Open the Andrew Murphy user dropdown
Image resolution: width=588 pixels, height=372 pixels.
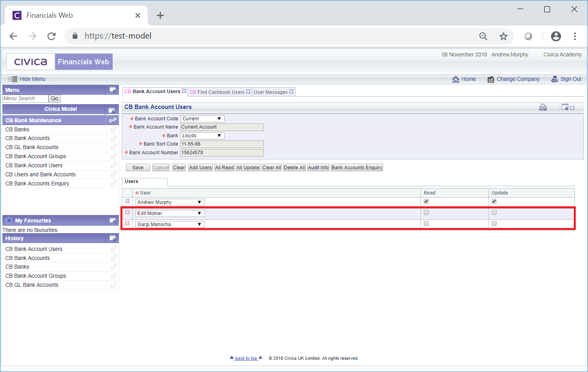pos(170,202)
